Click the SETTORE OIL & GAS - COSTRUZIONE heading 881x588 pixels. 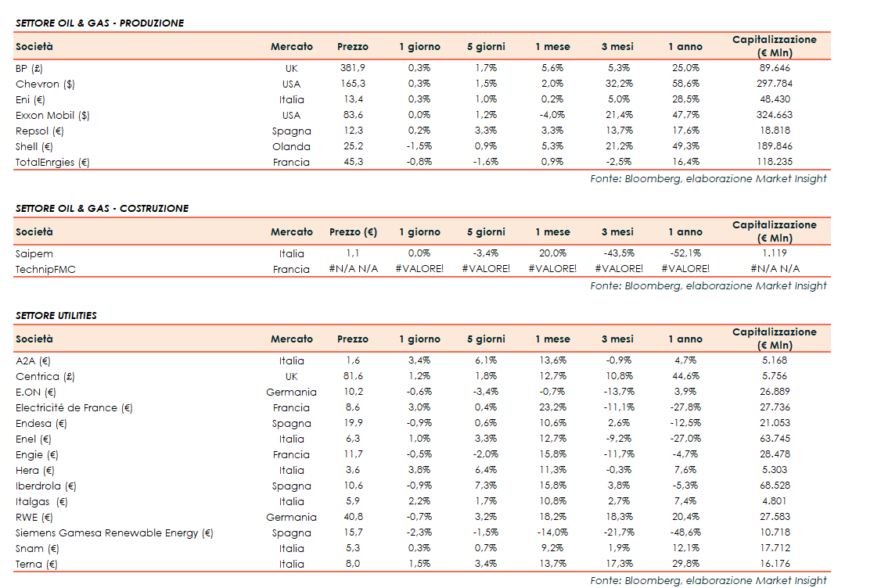[x=102, y=209]
